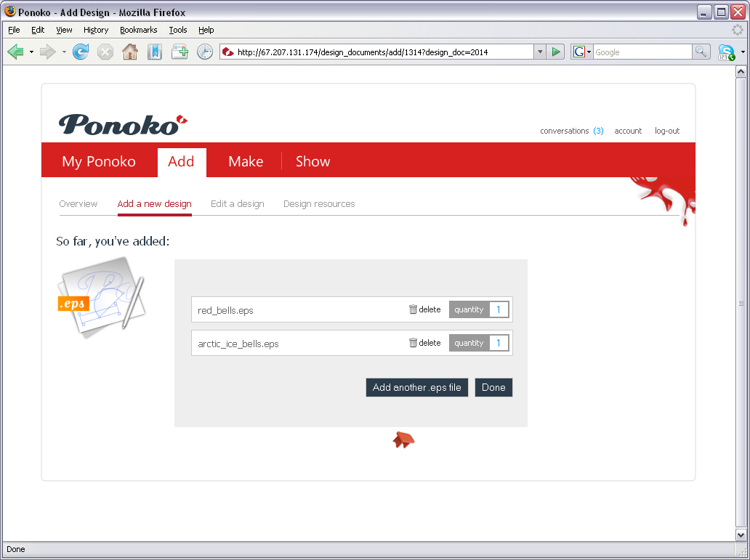Click the trash icon for arctic_ice_bells.eps

click(413, 343)
